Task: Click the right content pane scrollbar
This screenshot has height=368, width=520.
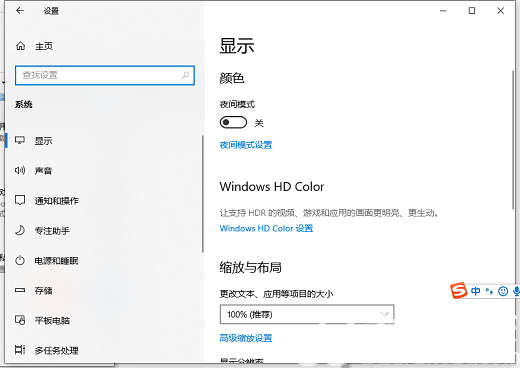Action: (x=513, y=140)
